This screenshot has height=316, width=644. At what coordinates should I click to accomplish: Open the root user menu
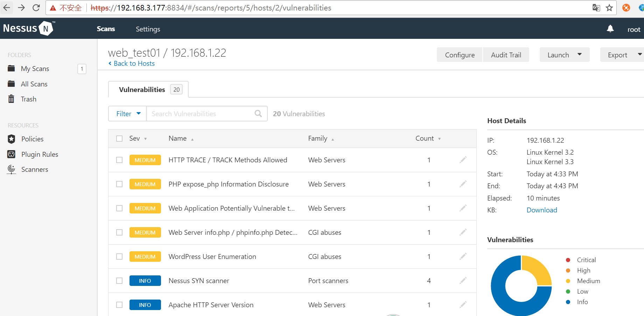point(634,29)
